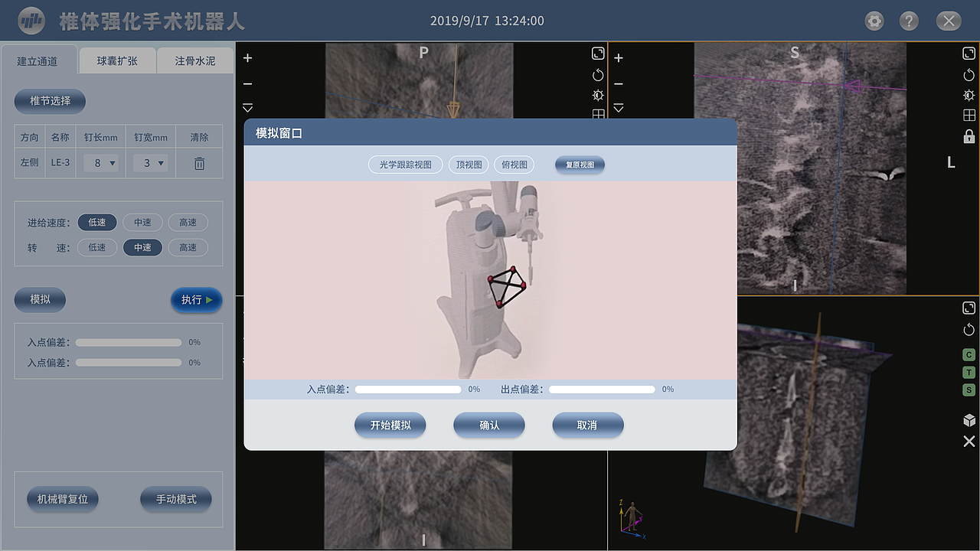Zoom in on the P-labeled CT view
The width and height of the screenshot is (980, 551).
247,58
